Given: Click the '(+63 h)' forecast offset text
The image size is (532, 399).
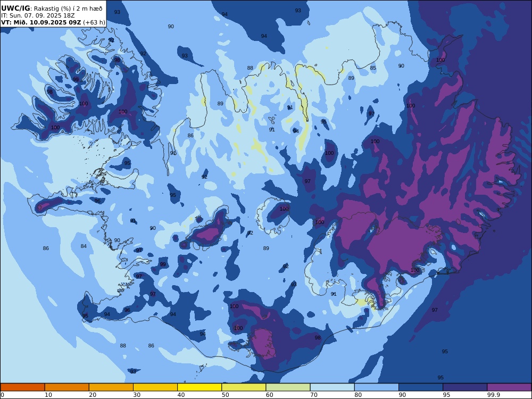Looking at the screenshot, I should (94, 22).
